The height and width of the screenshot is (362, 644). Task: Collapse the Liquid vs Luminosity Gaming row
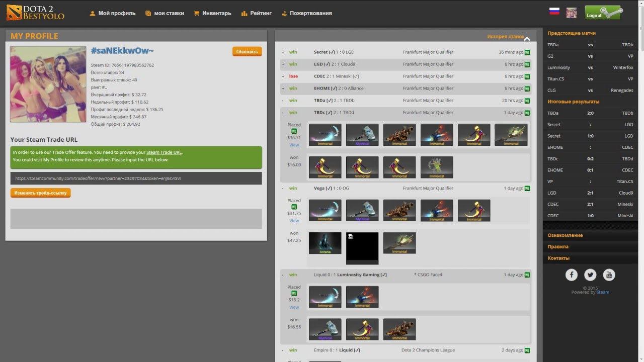click(283, 275)
